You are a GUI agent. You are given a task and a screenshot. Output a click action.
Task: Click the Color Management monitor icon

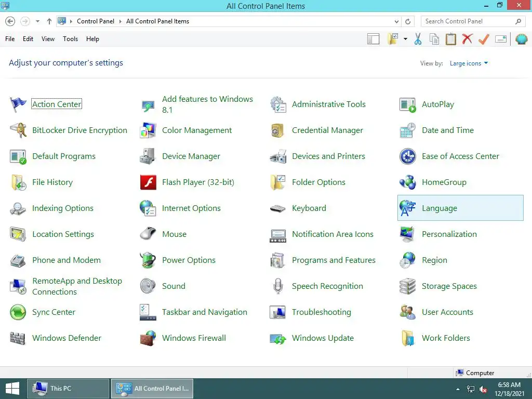[x=148, y=130]
